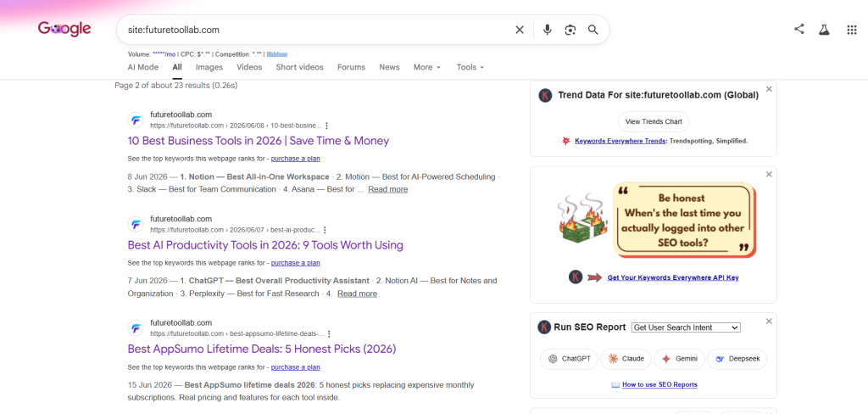868x414 pixels.
Task: Open the Google apps grid icon
Action: 852,30
